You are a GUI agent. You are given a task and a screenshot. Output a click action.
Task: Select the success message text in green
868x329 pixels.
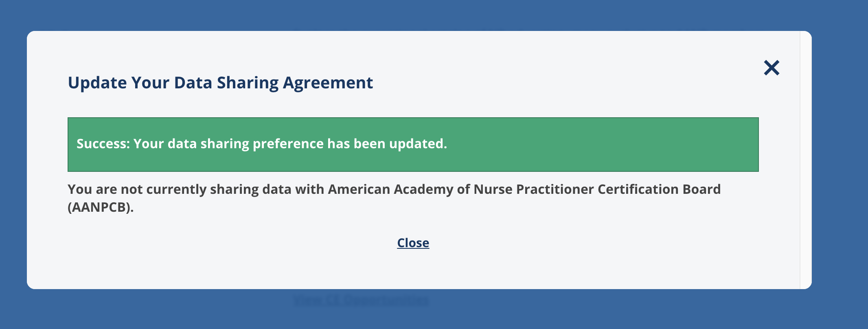point(262,144)
